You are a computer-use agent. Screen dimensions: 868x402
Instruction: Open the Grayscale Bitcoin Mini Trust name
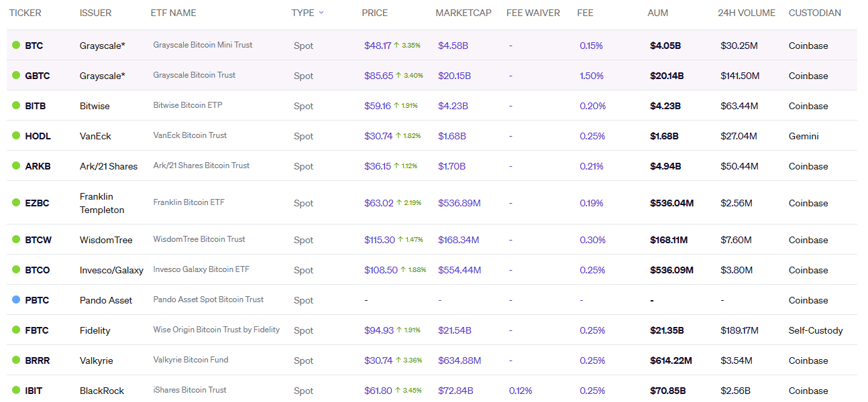coord(203,45)
